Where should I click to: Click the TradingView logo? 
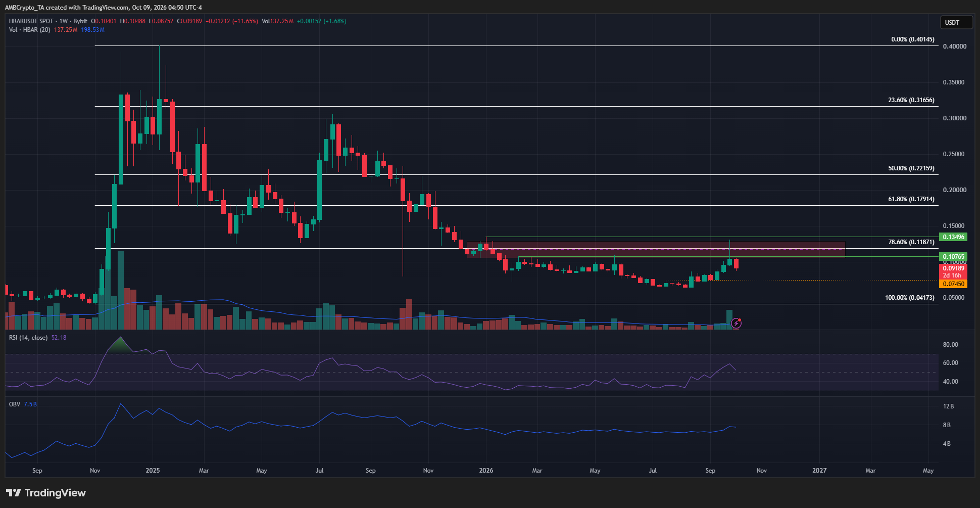[x=46, y=493]
